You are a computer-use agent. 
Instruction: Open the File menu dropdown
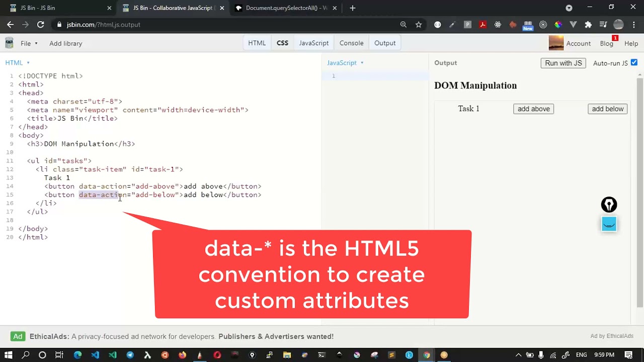(x=29, y=43)
